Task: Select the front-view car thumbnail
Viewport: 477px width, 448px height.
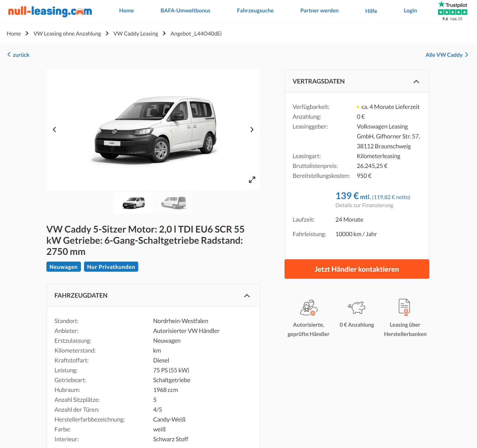Action: pos(134,202)
